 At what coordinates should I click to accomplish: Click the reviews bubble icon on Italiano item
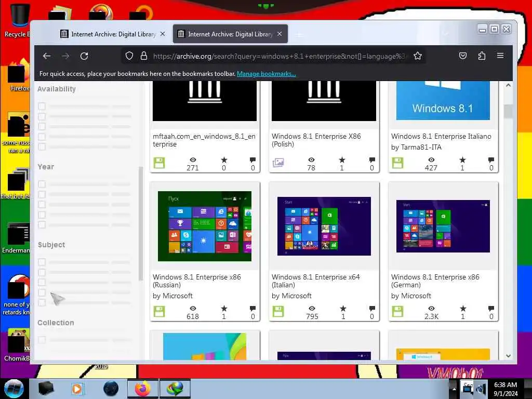pos(491,160)
